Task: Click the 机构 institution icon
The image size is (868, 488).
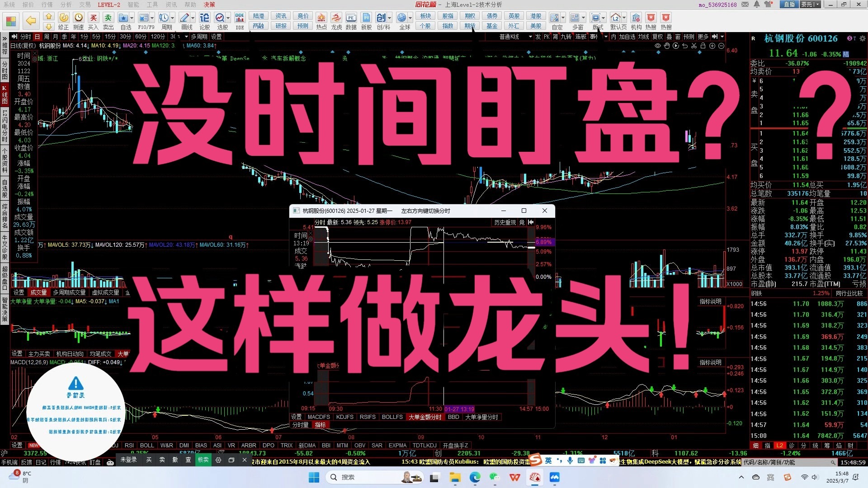Action: (636, 18)
